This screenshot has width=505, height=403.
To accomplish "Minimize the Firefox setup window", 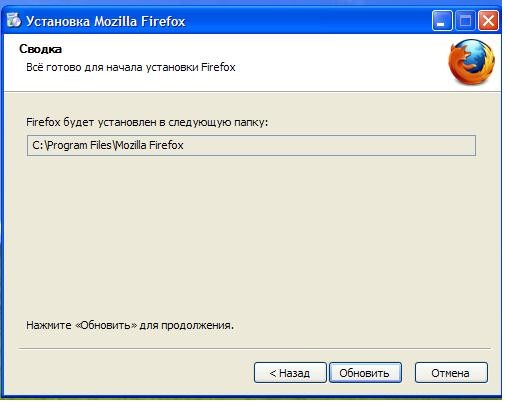I will click(x=442, y=21).
